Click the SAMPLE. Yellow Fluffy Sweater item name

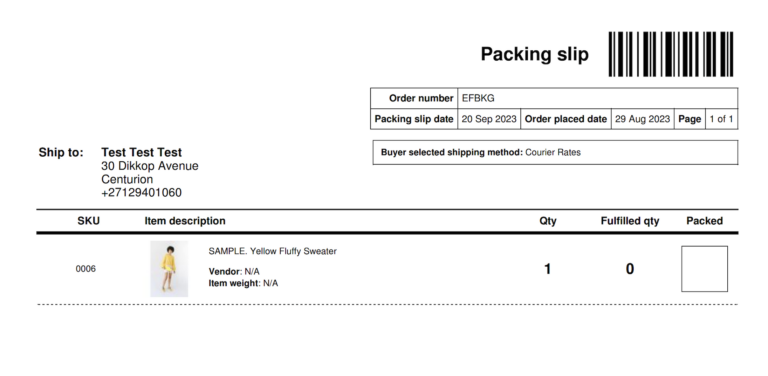[272, 251]
